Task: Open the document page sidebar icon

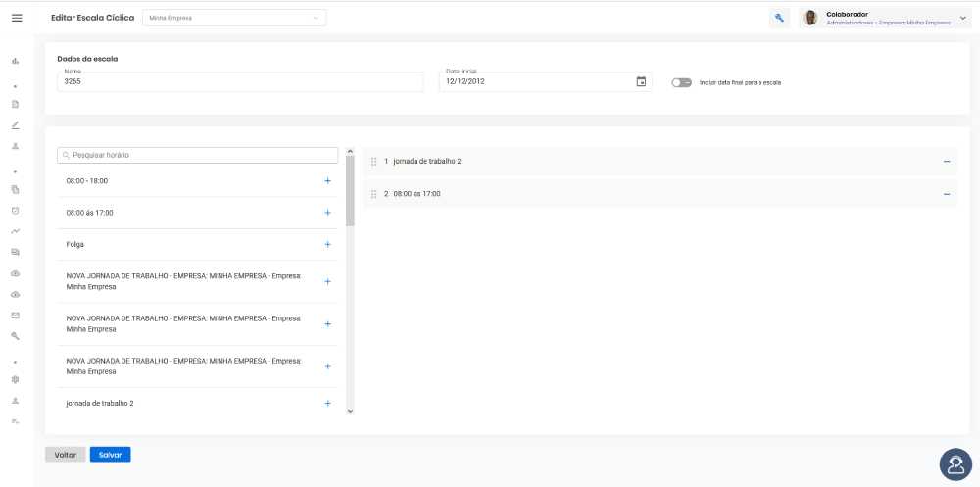Action: pos(16,104)
